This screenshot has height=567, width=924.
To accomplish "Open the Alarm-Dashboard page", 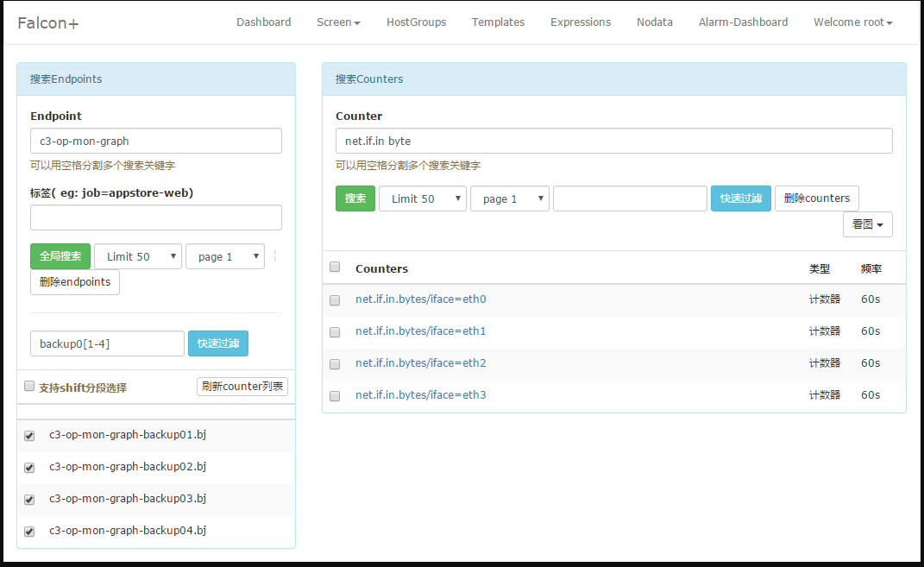I will pyautogui.click(x=743, y=22).
